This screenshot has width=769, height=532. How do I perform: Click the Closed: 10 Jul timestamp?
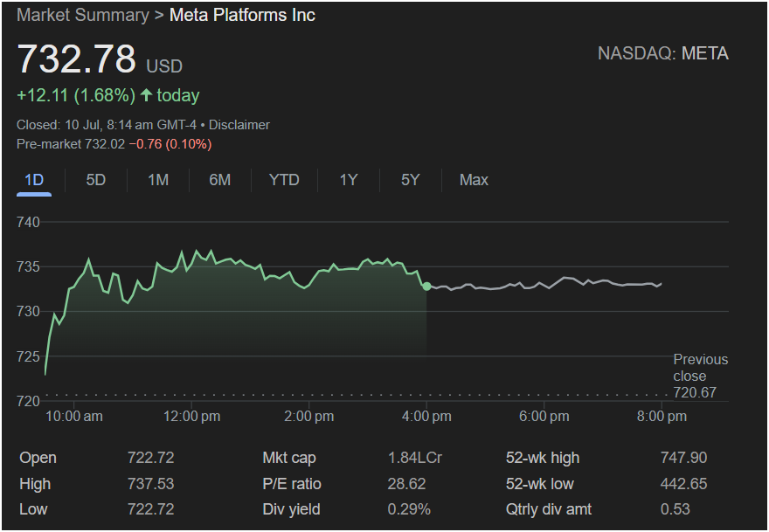click(107, 125)
